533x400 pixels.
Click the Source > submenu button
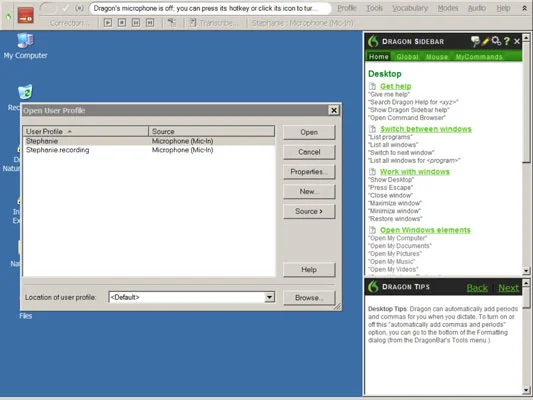[309, 211]
